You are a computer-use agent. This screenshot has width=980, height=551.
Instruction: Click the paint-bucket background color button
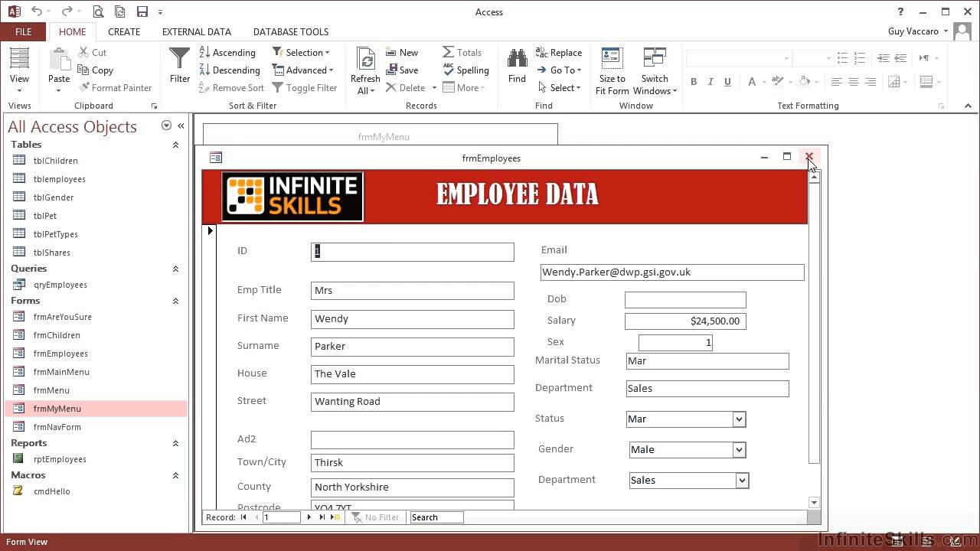804,82
